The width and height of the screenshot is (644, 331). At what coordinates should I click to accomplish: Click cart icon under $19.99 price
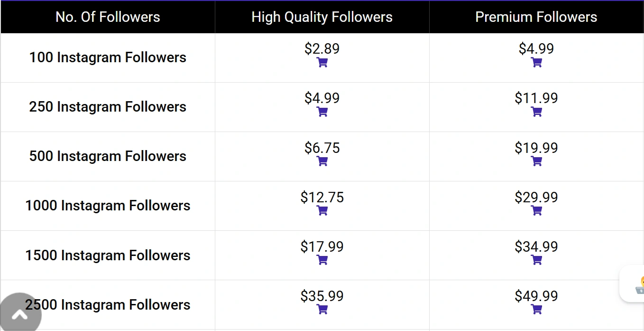tap(536, 161)
